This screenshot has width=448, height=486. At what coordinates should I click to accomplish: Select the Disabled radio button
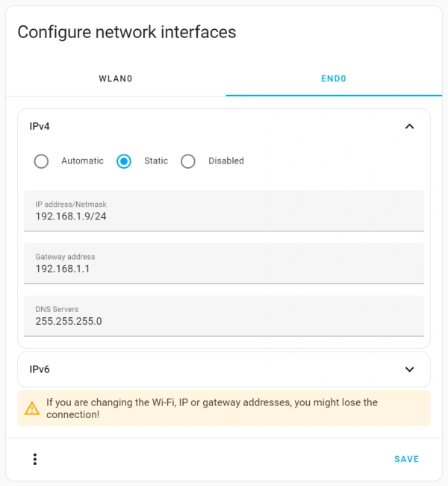[188, 161]
